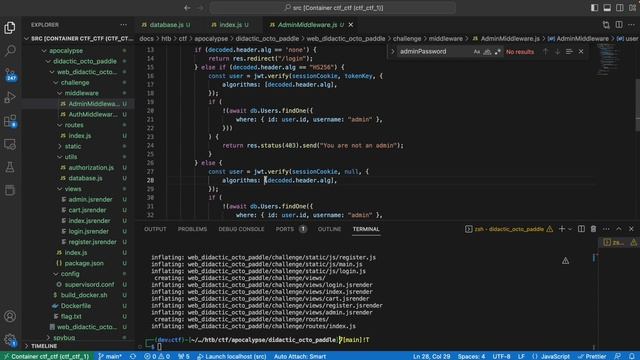
Task: Kill terminal with trash icon
Action: (x=593, y=229)
